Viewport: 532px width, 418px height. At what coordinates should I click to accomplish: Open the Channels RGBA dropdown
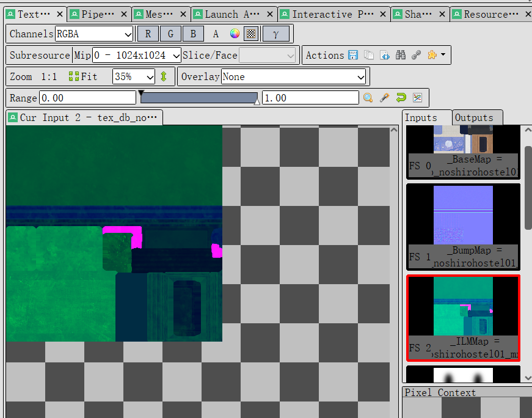(94, 34)
